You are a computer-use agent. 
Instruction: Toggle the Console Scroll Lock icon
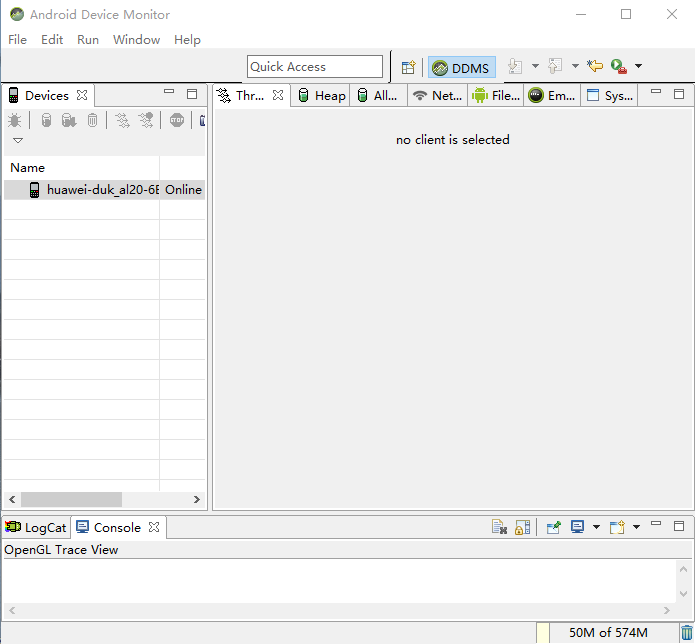(x=523, y=527)
